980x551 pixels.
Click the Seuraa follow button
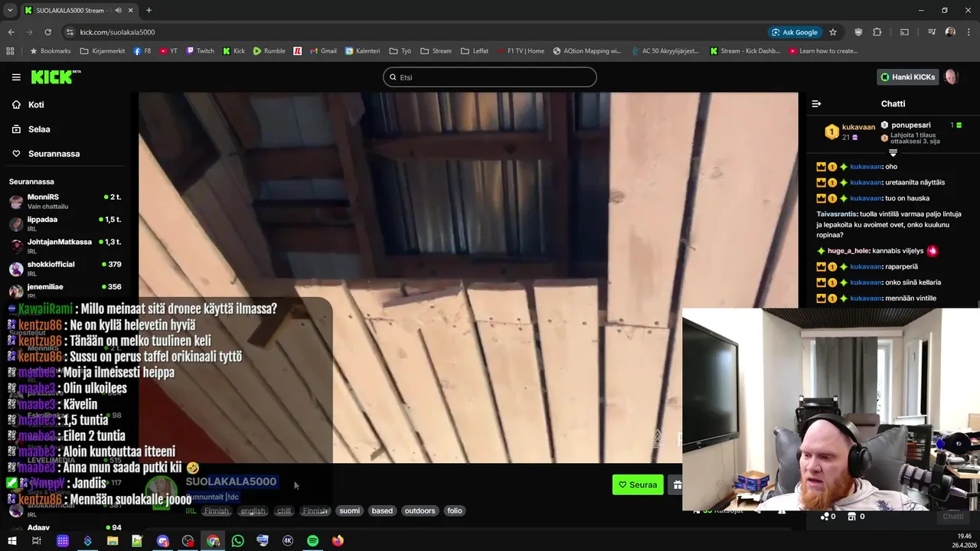638,484
